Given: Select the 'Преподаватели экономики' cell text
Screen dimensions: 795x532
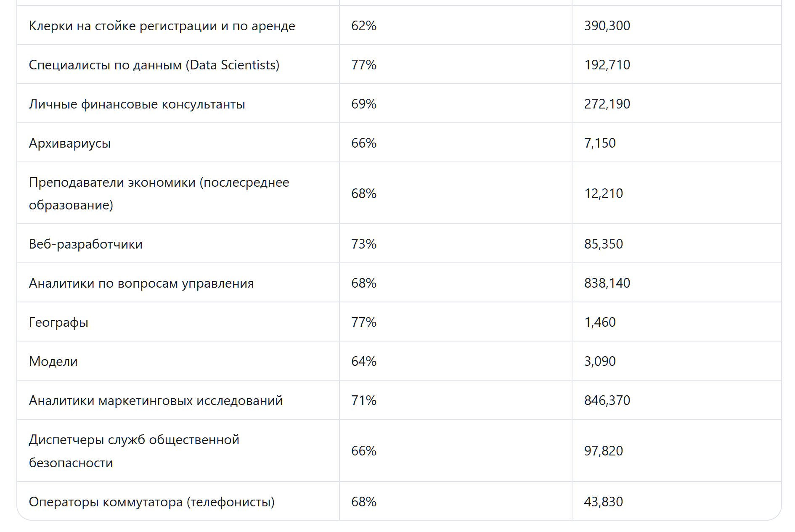Looking at the screenshot, I should [x=159, y=193].
